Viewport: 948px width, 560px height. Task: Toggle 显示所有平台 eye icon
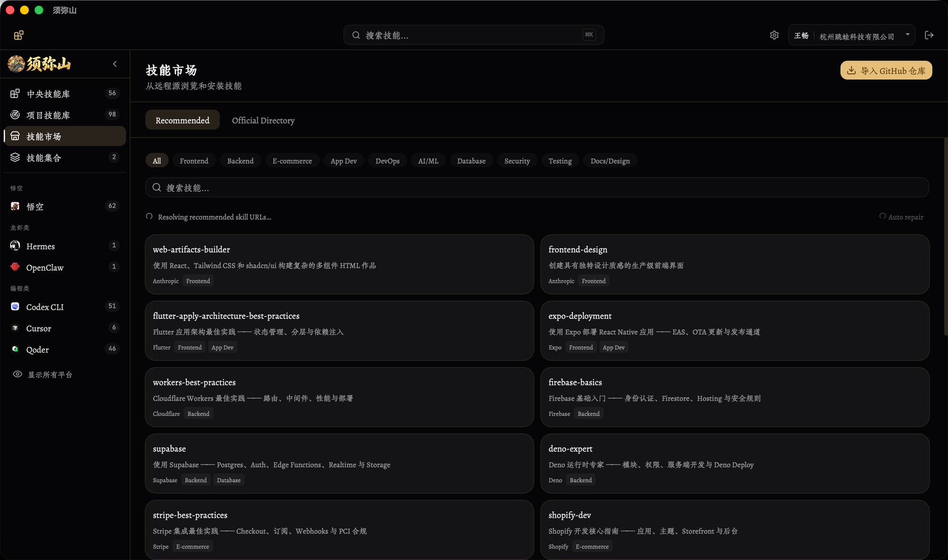click(18, 374)
